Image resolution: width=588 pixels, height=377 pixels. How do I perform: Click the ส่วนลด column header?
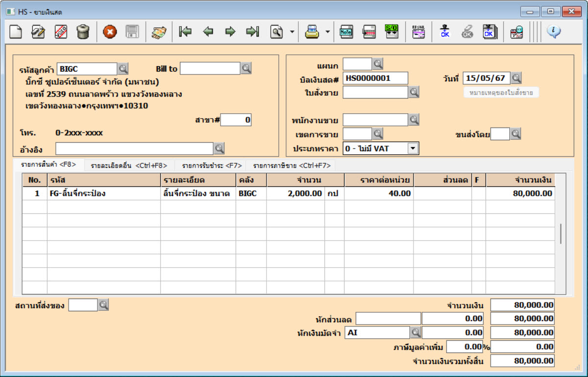442,180
